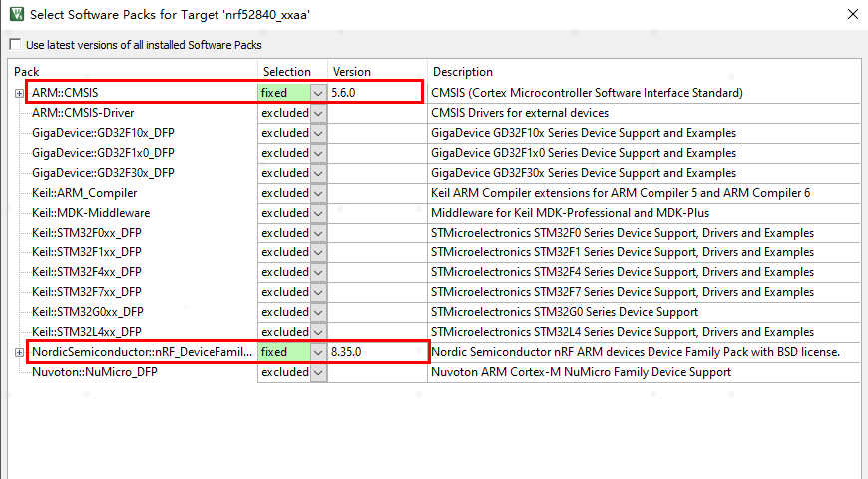Viewport: 868px width, 479px height.
Task: Open selection dropdown for Keil::STM32G0xx_DFP
Action: 318,312
